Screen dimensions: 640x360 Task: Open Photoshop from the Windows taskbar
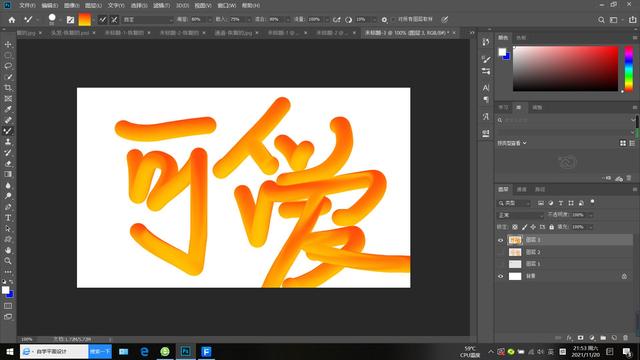tap(185, 351)
